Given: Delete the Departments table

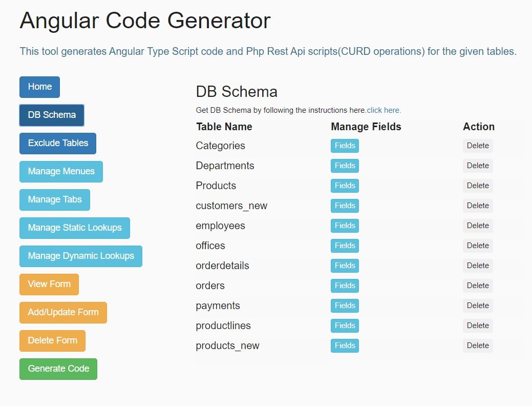Looking at the screenshot, I should tap(478, 166).
